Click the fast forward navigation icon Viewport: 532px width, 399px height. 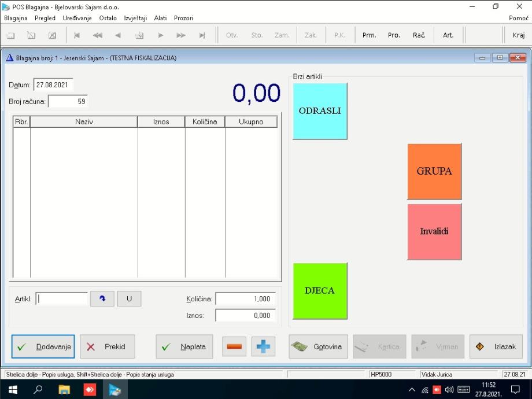pos(181,35)
